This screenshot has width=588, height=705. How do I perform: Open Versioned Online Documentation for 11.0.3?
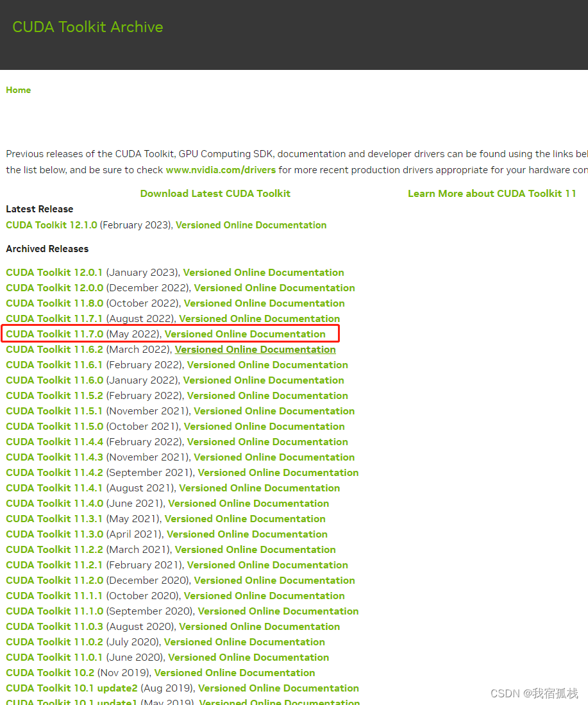260,626
